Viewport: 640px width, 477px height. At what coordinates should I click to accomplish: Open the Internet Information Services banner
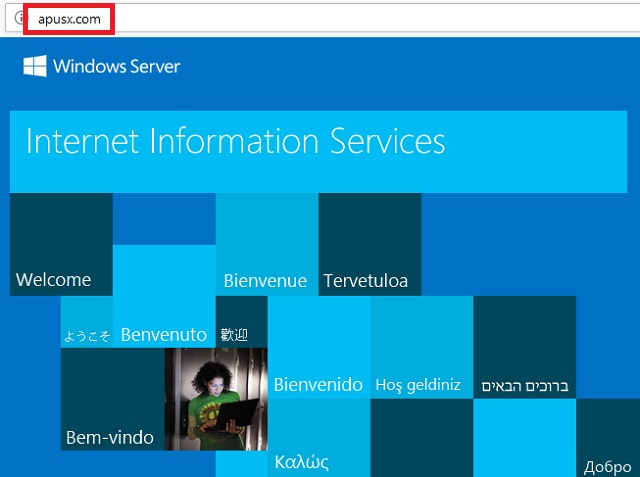click(x=318, y=152)
